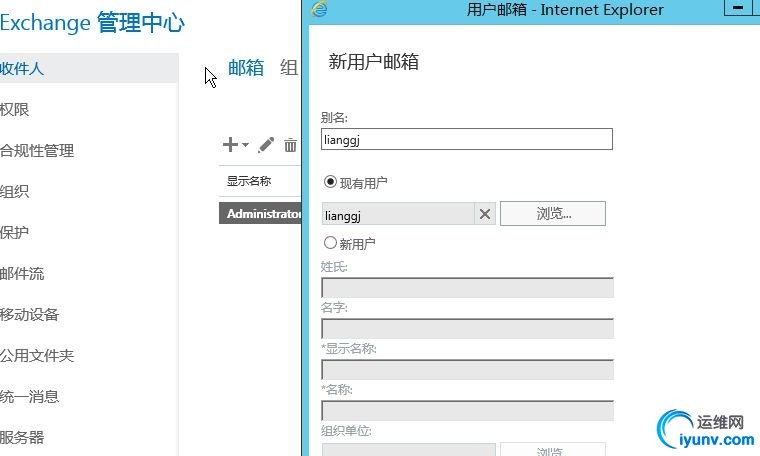The height and width of the screenshot is (456, 760).
Task: Select the Administrator mailbox row
Action: [x=260, y=213]
